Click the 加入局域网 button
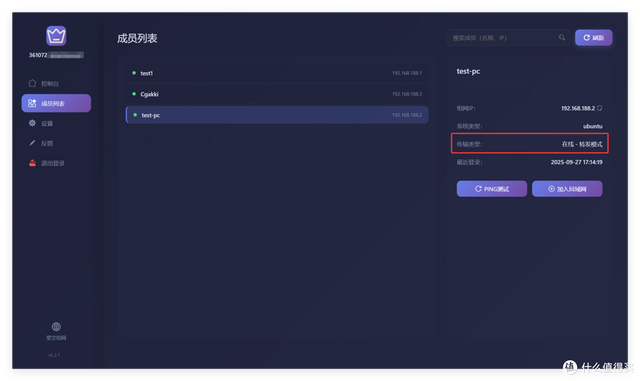Screen dimensions: 640x381 coord(567,189)
